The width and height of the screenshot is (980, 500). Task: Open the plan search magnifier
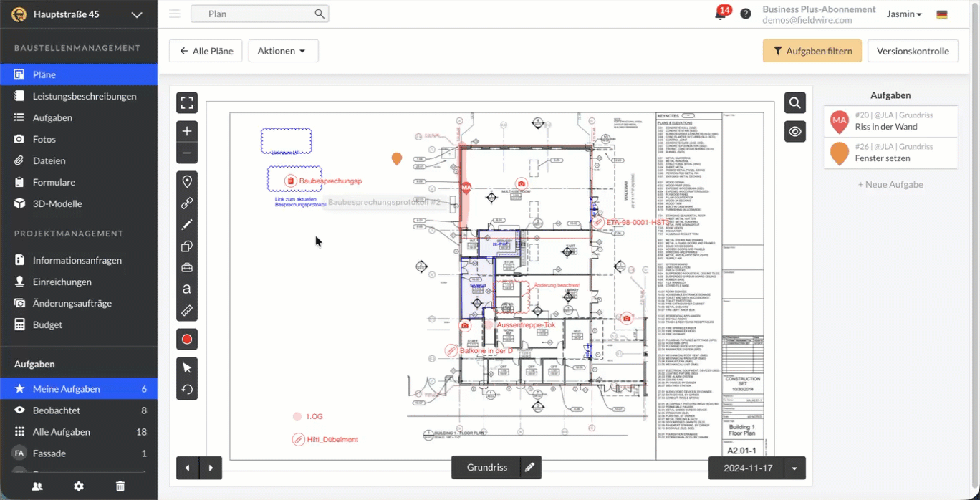tap(795, 103)
